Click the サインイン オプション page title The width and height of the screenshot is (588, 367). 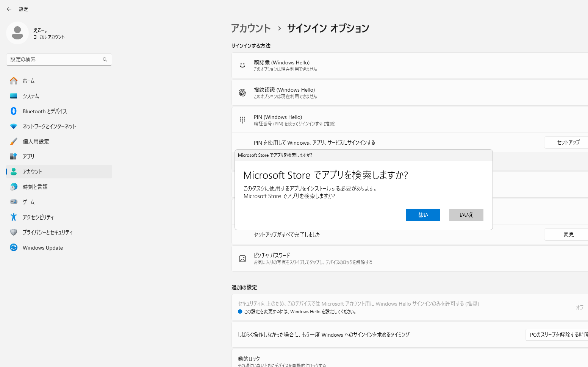(328, 28)
